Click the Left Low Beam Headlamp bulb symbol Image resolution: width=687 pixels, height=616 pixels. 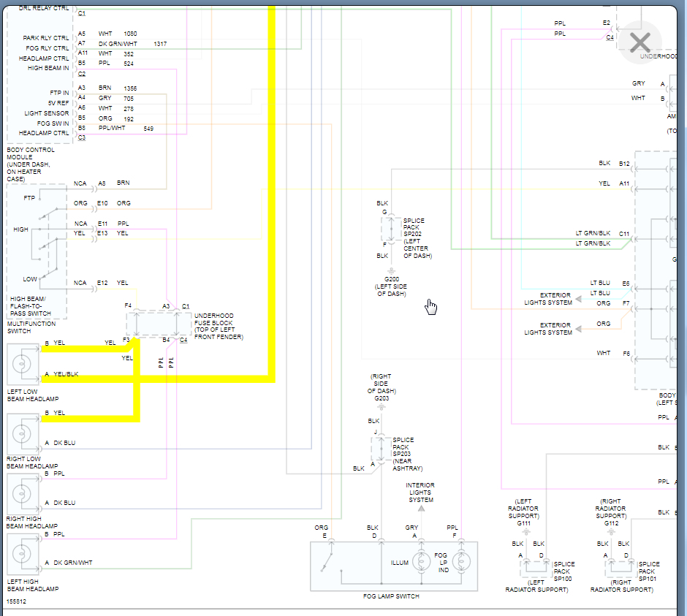(x=22, y=364)
